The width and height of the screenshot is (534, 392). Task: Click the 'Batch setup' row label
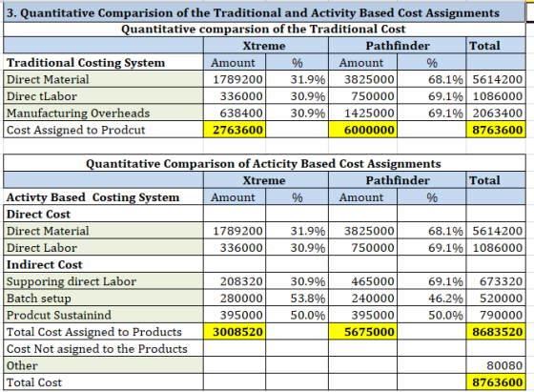pos(104,298)
